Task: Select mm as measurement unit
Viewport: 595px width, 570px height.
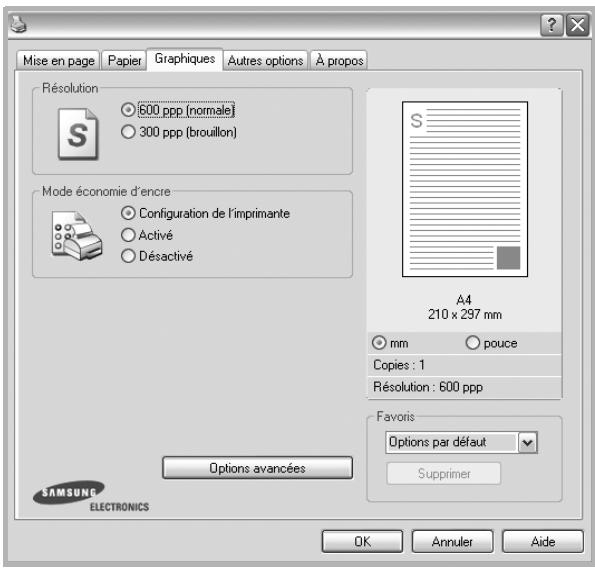Action: [390, 343]
